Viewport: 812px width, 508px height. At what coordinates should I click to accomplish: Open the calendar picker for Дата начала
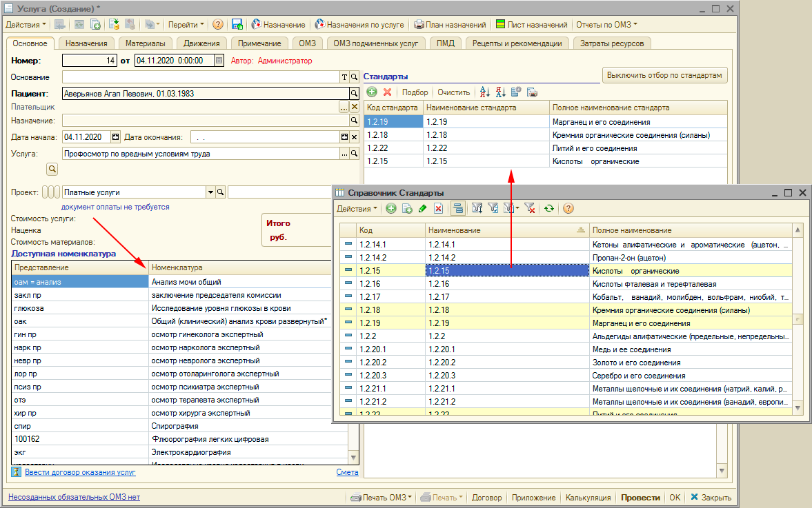click(x=115, y=136)
